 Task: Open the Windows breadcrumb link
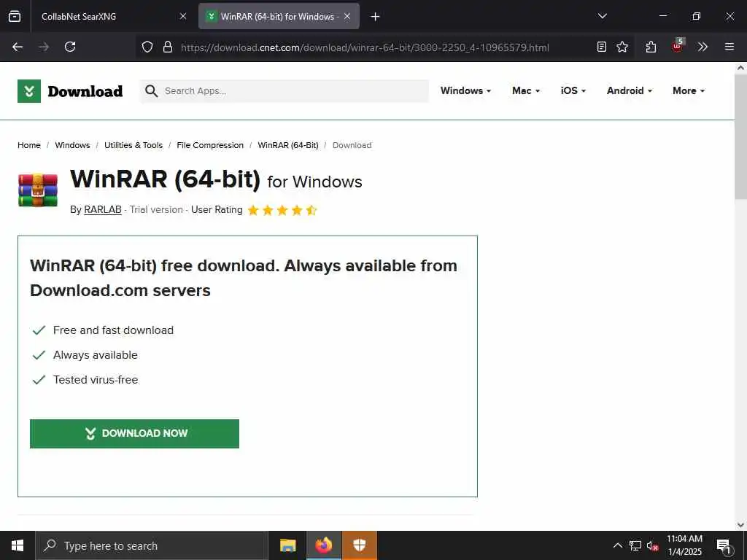(x=72, y=145)
